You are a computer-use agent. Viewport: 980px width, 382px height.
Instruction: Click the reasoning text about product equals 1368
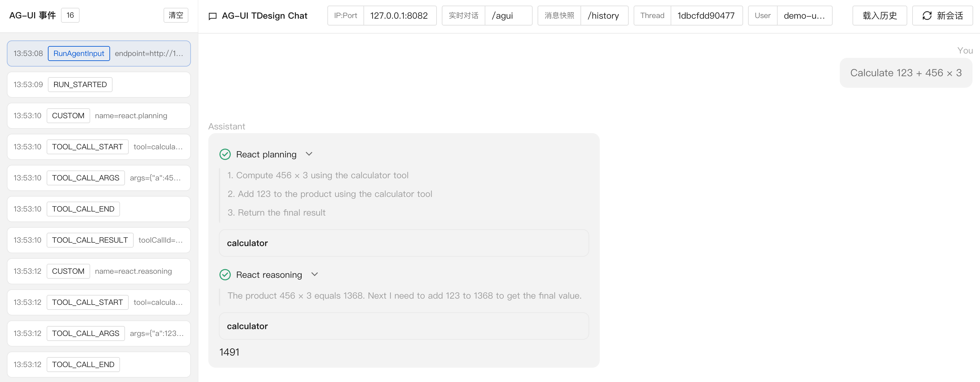404,296
